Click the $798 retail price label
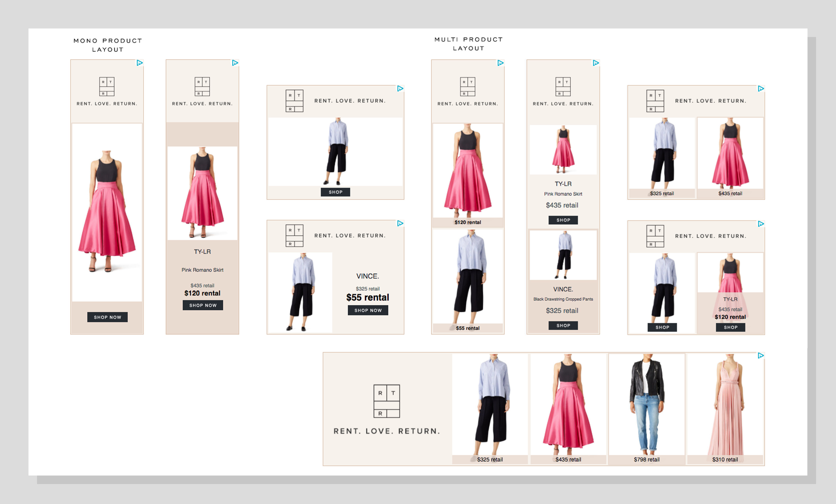 click(x=647, y=460)
